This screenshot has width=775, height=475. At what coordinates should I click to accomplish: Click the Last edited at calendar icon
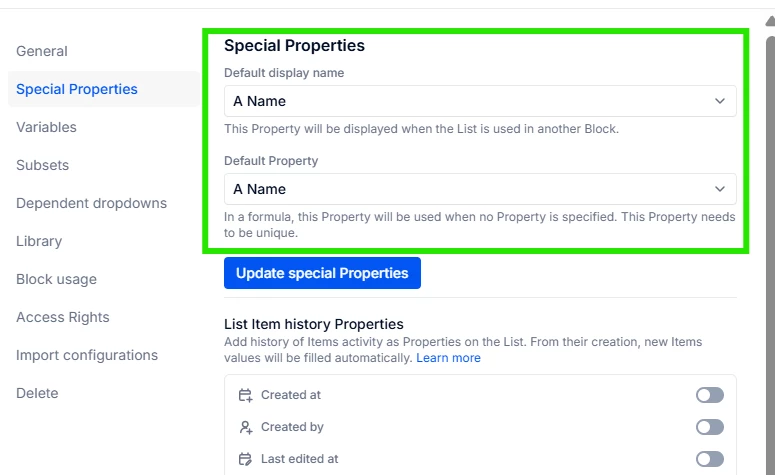[x=245, y=459]
